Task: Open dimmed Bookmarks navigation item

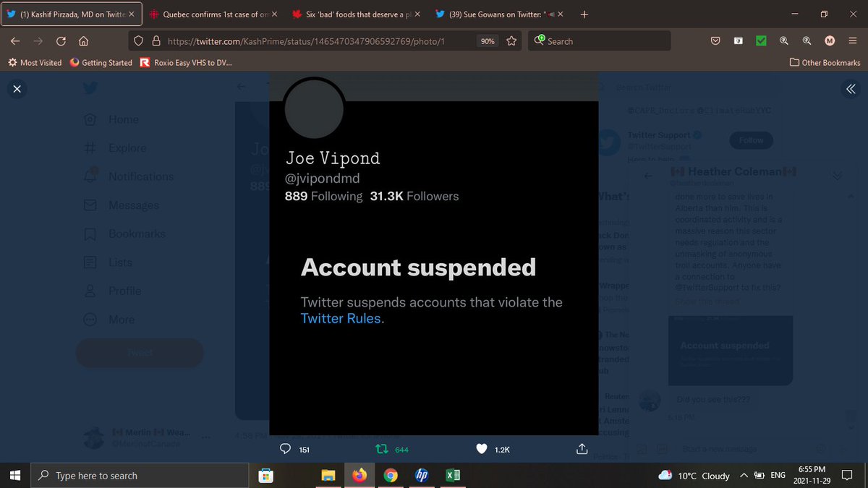Action: 124,234
